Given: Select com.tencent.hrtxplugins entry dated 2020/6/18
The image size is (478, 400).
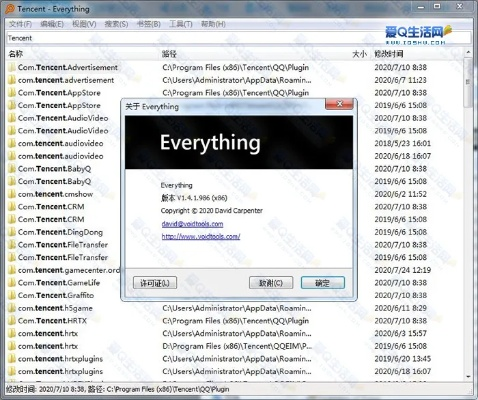Looking at the screenshot, I should pyautogui.click(x=60, y=371).
